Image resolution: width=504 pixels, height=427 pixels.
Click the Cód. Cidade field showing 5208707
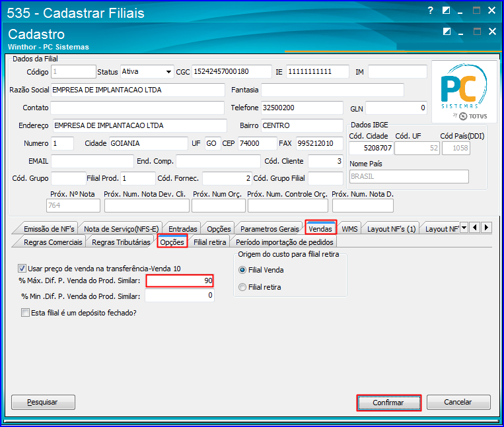[371, 148]
